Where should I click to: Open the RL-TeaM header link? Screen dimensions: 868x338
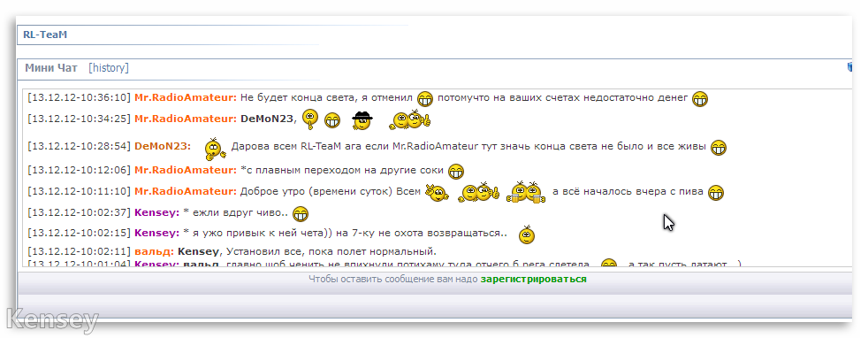point(45,35)
